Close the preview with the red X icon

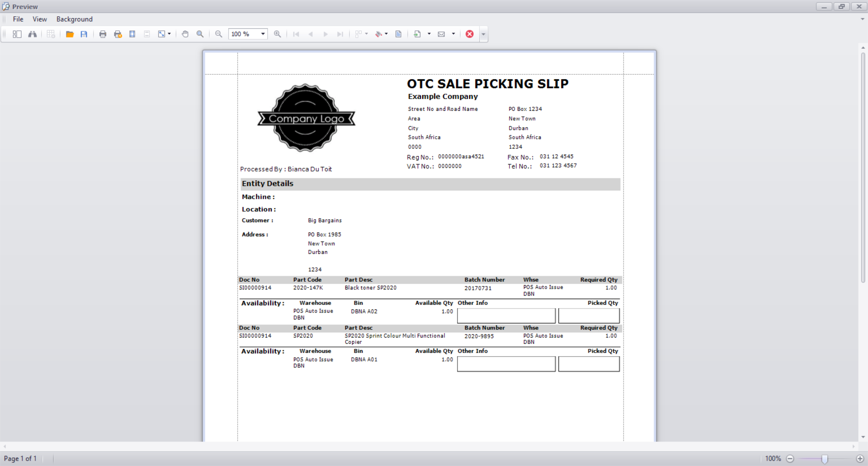click(470, 34)
